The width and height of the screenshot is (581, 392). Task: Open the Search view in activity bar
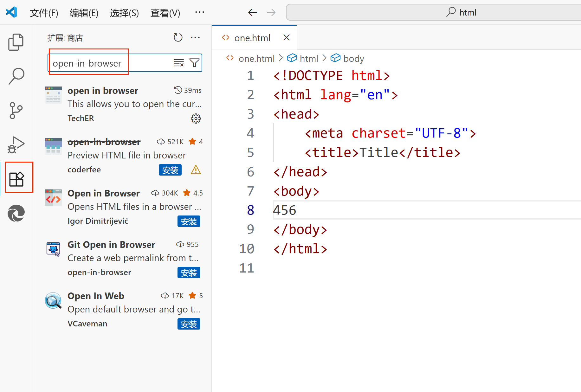(16, 76)
